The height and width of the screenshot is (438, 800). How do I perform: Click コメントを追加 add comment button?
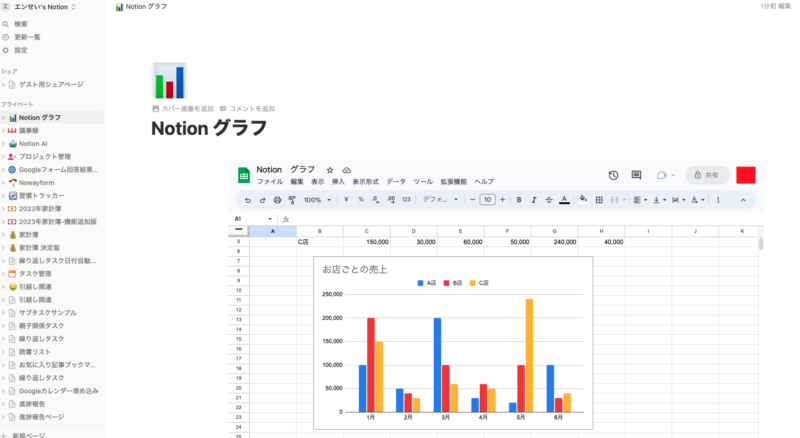(247, 109)
